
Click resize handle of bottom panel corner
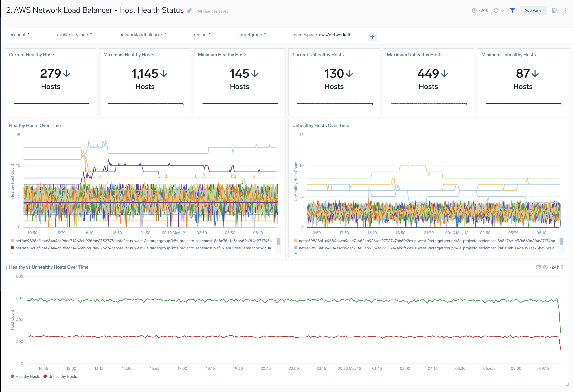tap(567, 384)
